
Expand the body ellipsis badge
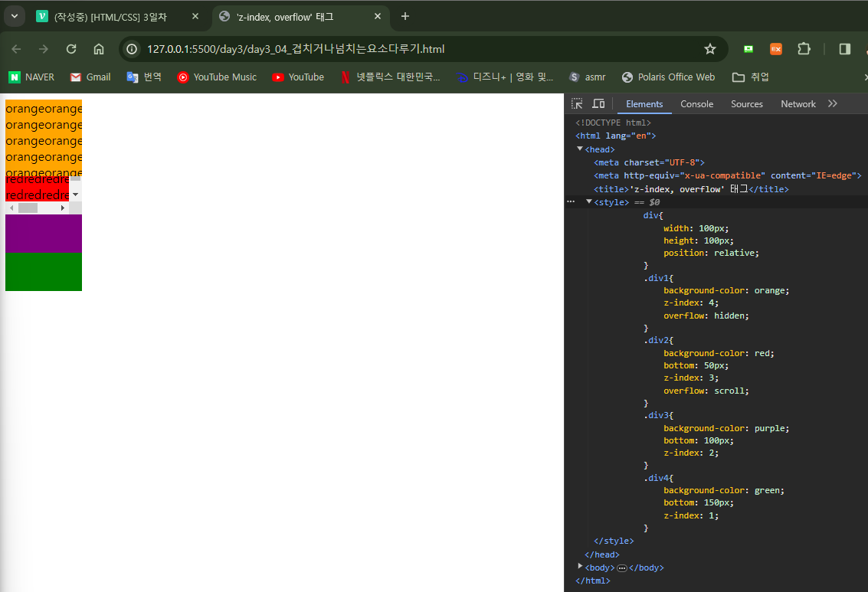[x=621, y=568]
